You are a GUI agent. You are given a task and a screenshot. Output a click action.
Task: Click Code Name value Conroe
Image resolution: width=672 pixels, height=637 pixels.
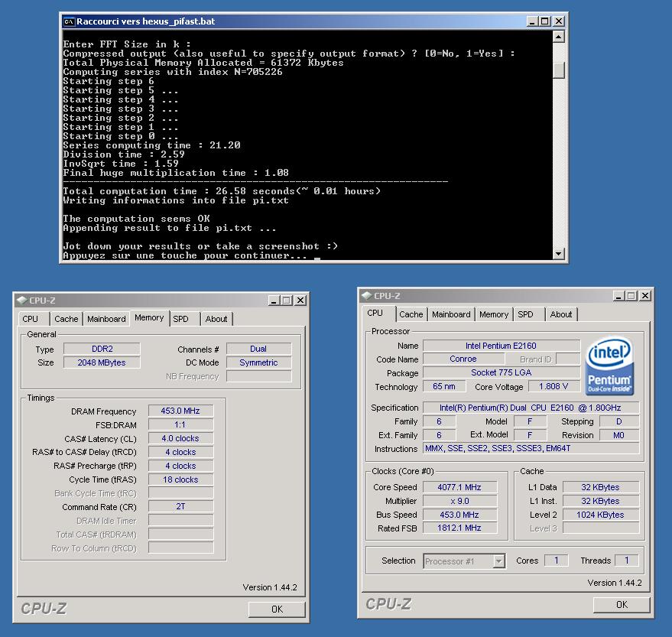463,359
